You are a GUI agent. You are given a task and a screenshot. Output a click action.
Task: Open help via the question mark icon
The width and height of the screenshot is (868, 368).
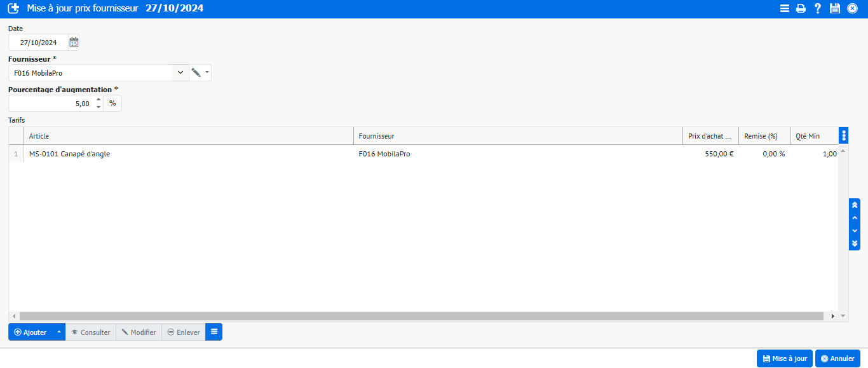pos(818,9)
